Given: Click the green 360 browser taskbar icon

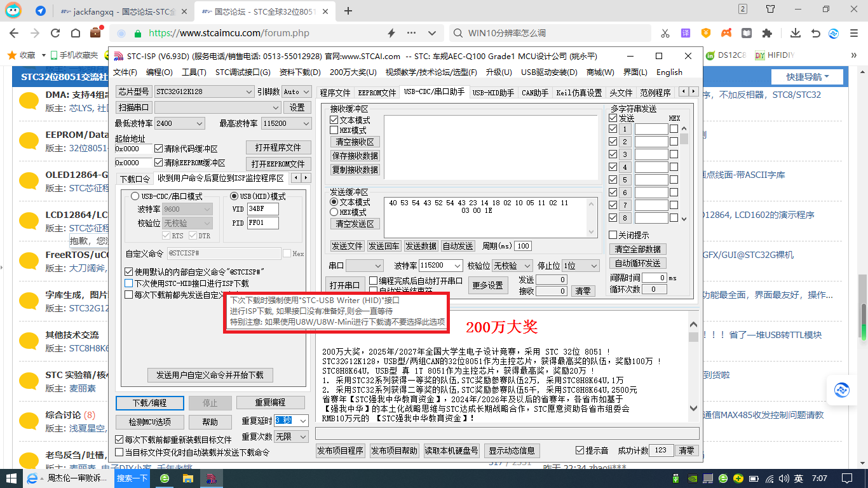Looking at the screenshot, I should pyautogui.click(x=165, y=478).
